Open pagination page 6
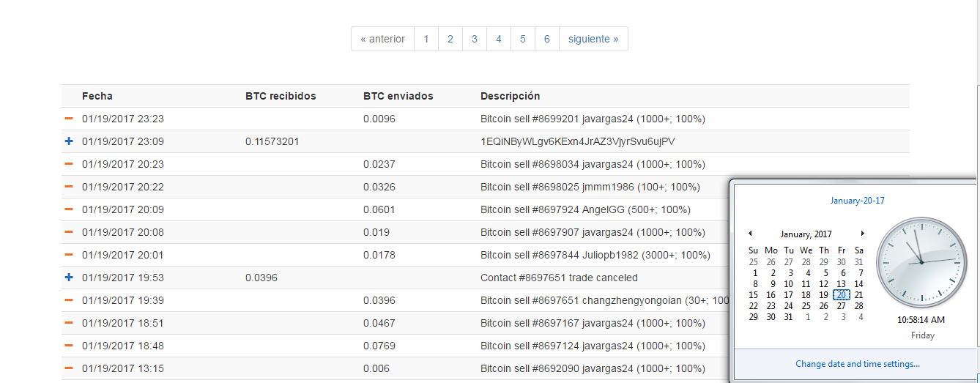This screenshot has height=383, width=980. tap(547, 39)
